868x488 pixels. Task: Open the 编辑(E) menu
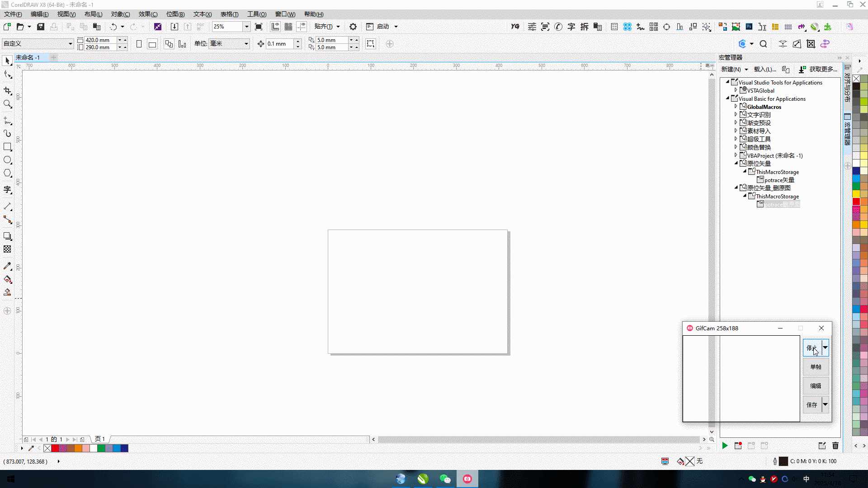pyautogui.click(x=39, y=14)
